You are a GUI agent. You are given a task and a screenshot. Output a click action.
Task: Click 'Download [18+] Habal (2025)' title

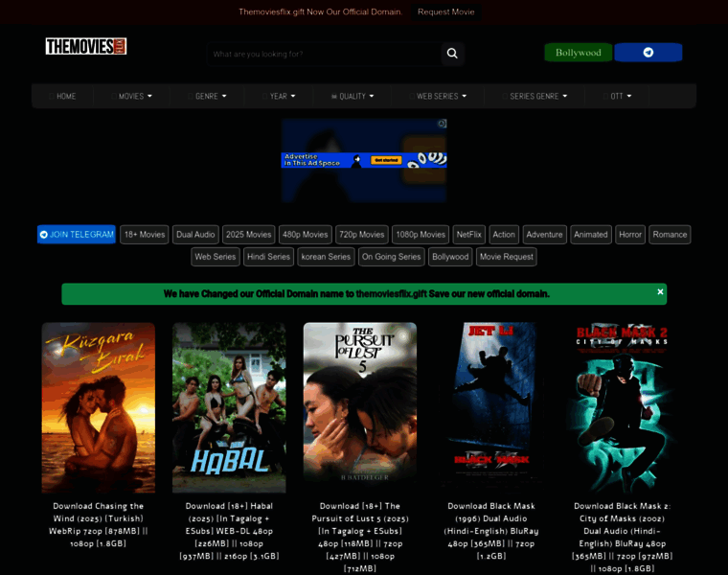coord(229,531)
